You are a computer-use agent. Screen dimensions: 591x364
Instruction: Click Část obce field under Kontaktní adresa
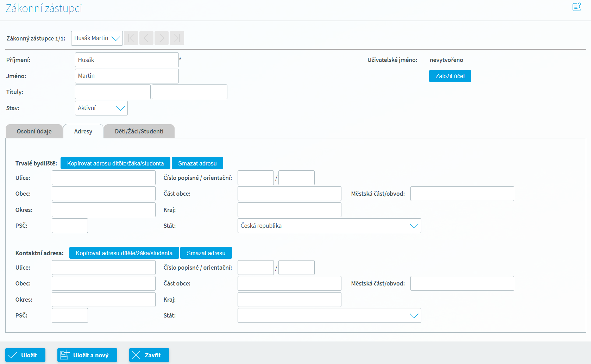click(x=289, y=283)
